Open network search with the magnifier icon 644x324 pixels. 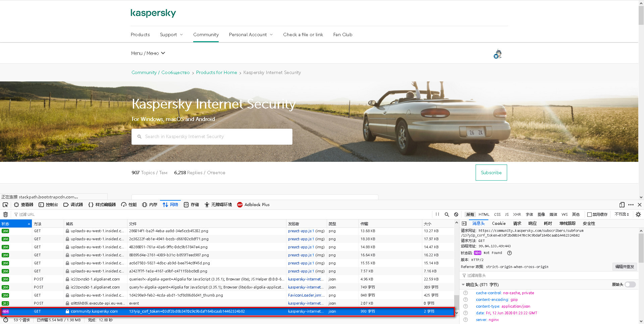tap(447, 214)
